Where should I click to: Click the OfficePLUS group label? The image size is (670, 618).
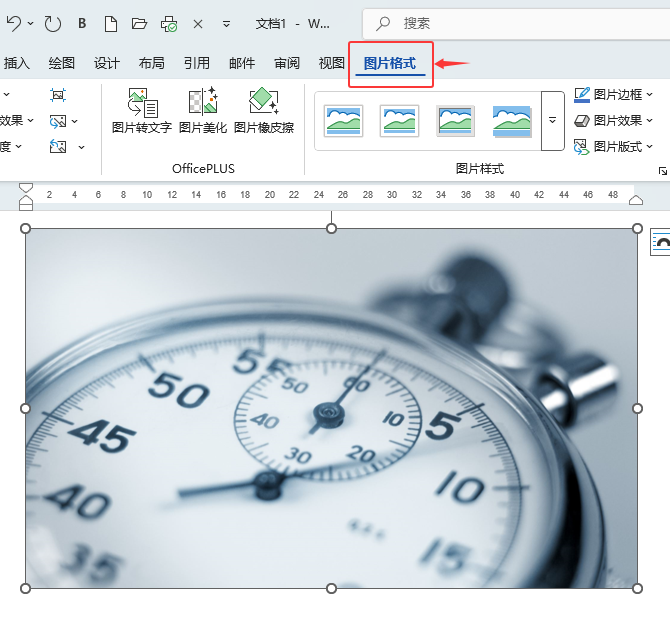pyautogui.click(x=203, y=169)
